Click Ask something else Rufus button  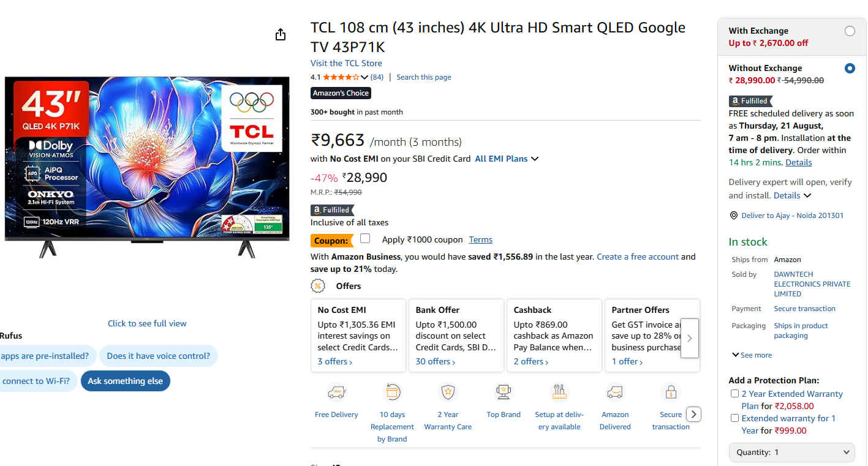click(125, 381)
